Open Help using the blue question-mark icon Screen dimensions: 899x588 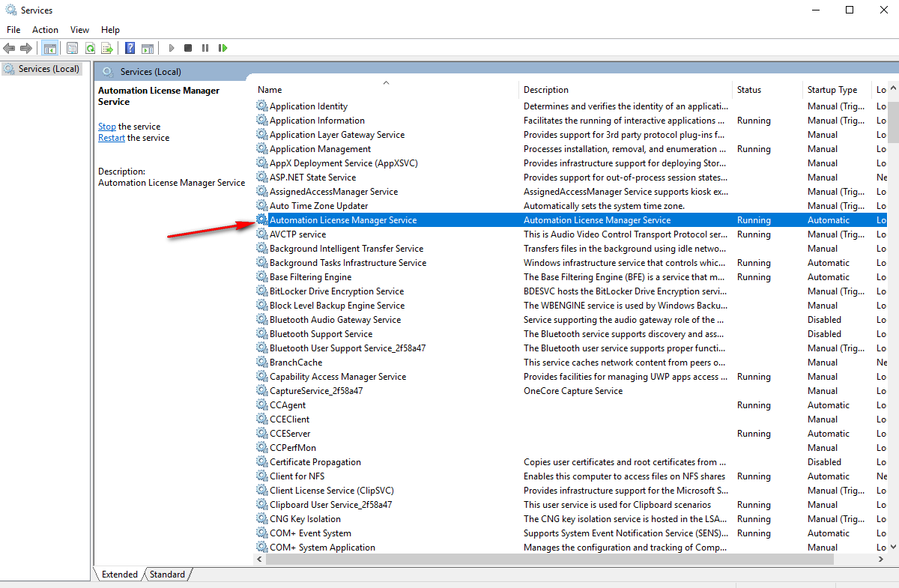[130, 48]
